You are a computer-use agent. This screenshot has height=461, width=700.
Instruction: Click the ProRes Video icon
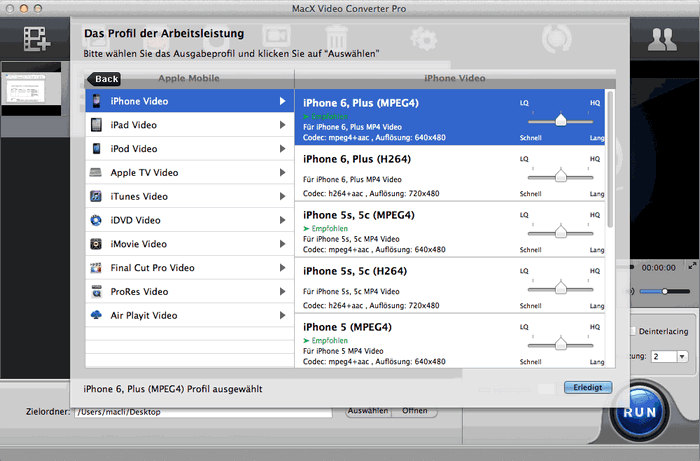pyautogui.click(x=96, y=291)
